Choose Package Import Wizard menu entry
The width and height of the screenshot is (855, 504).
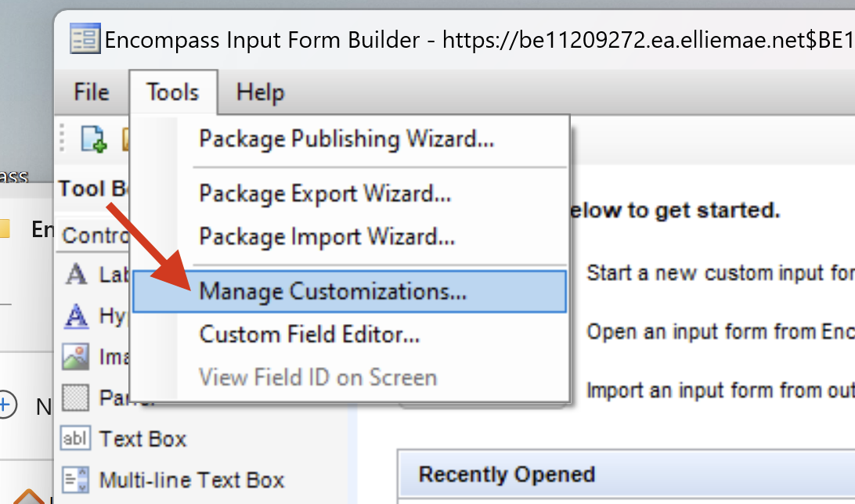coord(326,236)
